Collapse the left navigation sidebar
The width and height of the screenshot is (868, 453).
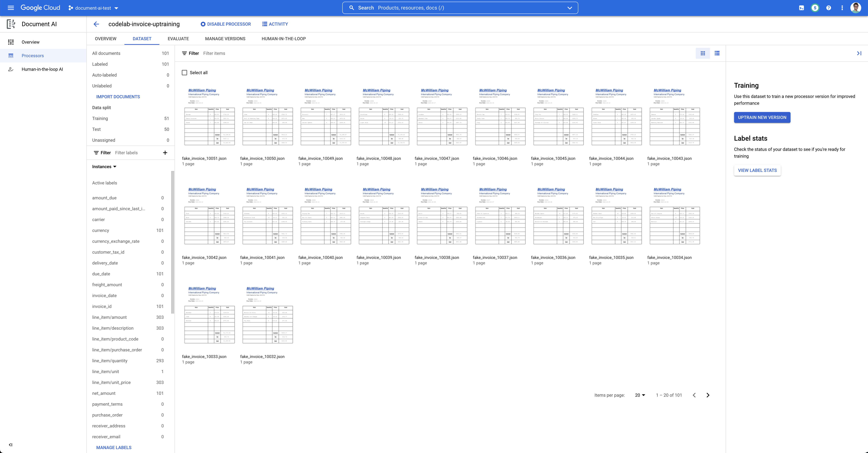pyautogui.click(x=11, y=445)
